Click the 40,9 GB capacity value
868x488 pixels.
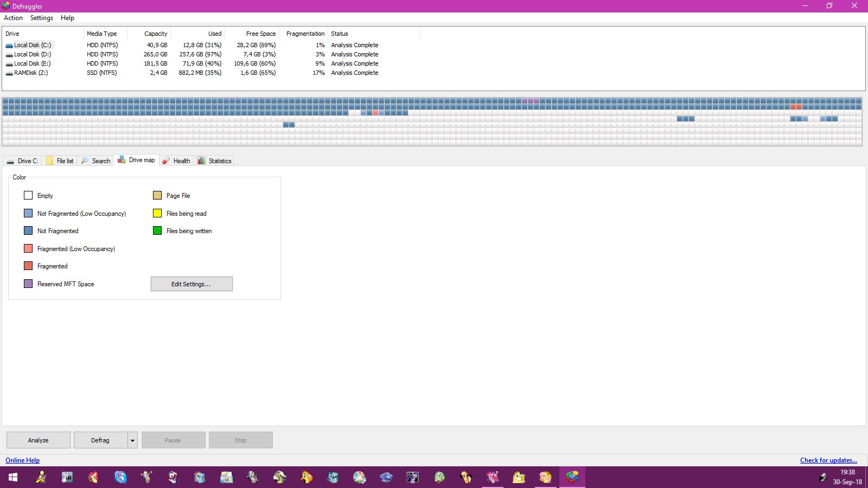pyautogui.click(x=157, y=46)
